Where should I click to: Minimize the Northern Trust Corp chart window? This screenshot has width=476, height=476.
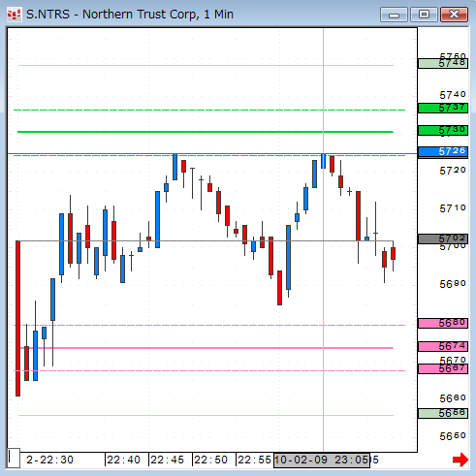pyautogui.click(x=394, y=15)
